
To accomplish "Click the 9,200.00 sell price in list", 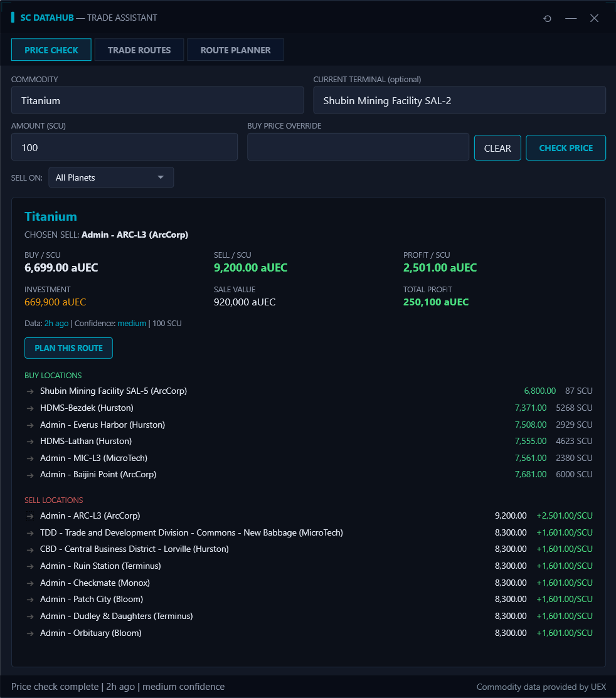I will [511, 516].
